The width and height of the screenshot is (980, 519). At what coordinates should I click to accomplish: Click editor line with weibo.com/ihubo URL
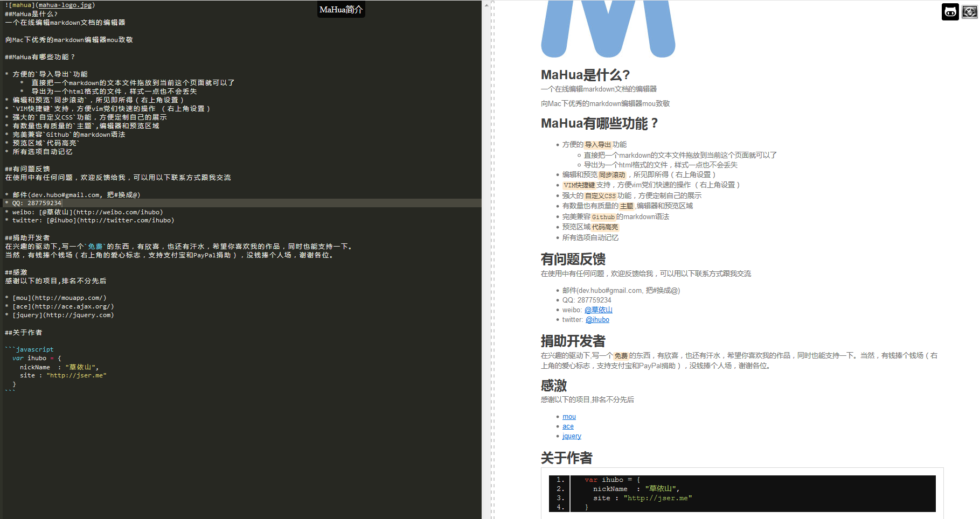(x=84, y=212)
